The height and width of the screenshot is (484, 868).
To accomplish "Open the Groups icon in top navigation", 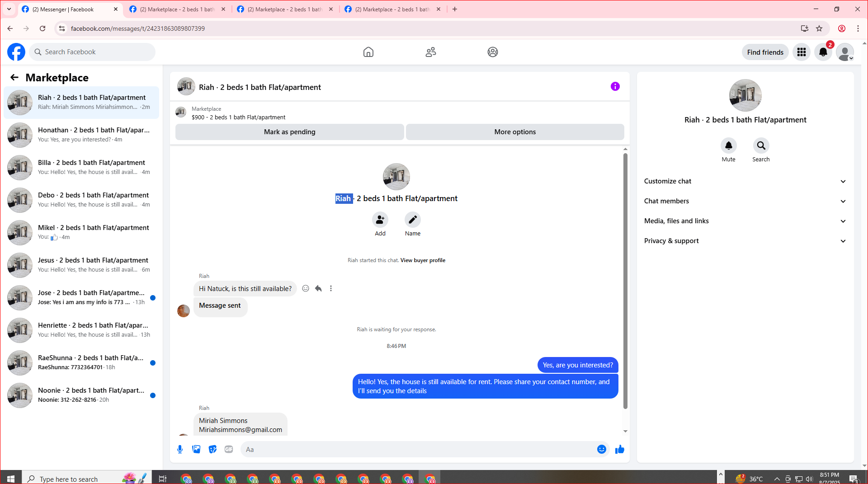I will 493,52.
